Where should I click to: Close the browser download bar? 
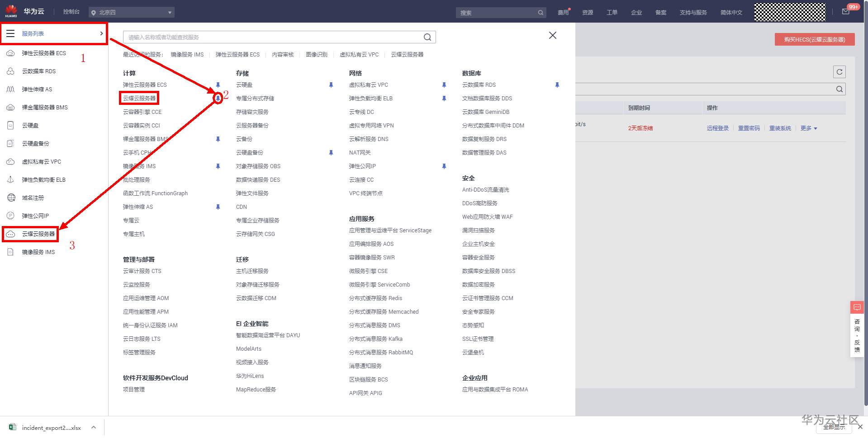click(x=860, y=427)
